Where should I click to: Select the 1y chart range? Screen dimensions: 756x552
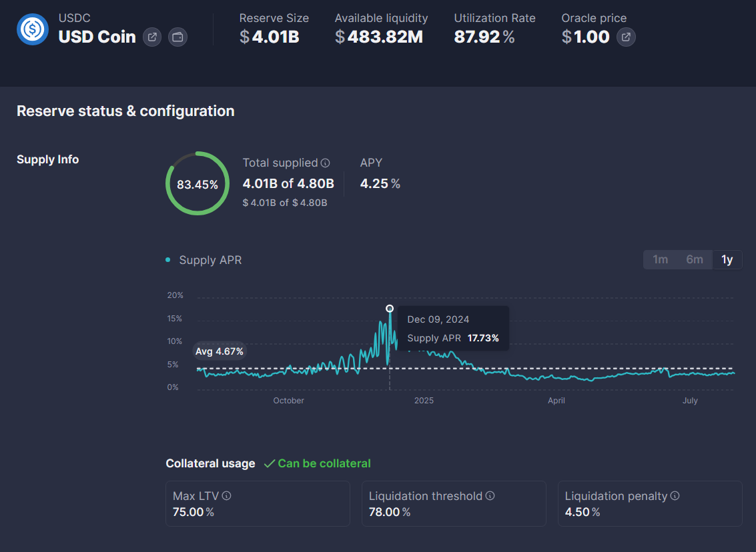click(x=727, y=259)
